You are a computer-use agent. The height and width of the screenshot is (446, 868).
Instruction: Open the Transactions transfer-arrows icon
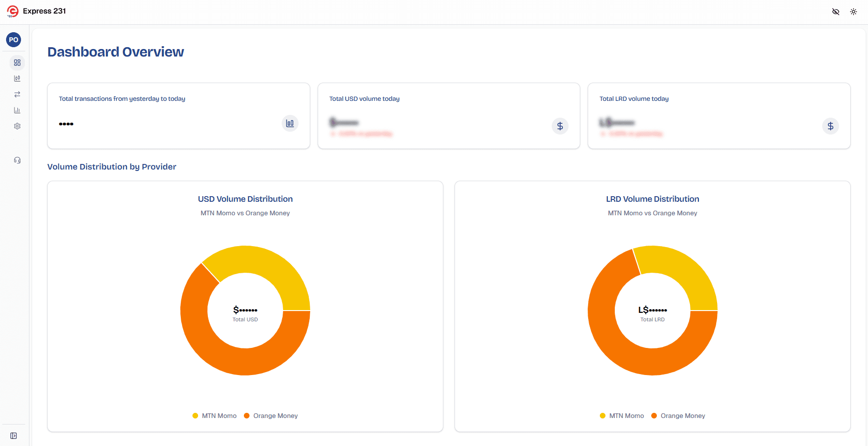pos(17,94)
